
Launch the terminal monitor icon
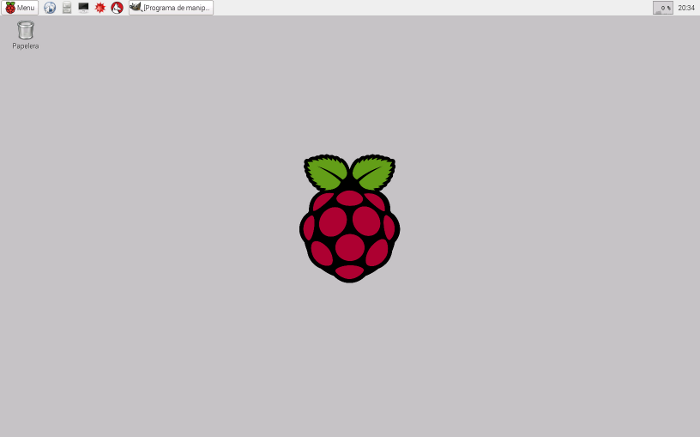84,8
